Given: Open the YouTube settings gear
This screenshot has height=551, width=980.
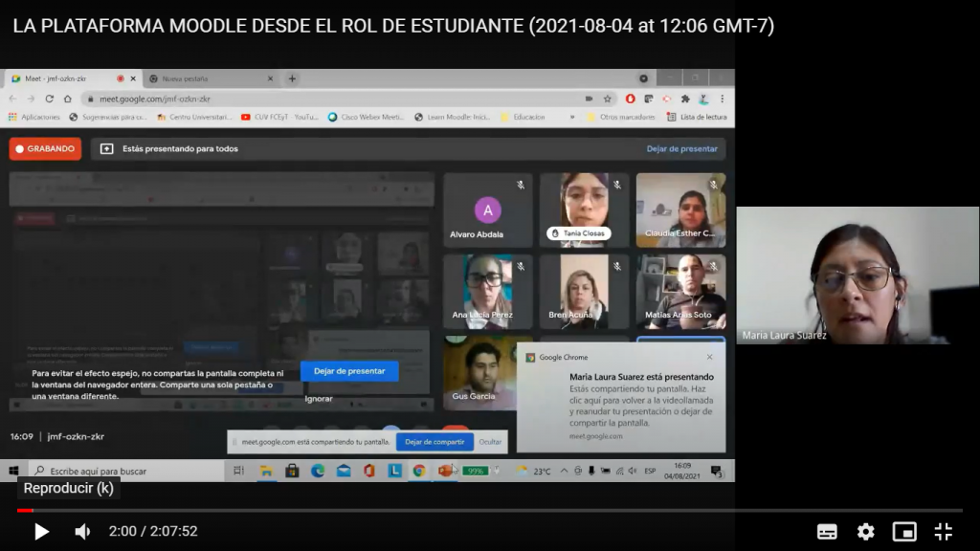Looking at the screenshot, I should 865,532.
